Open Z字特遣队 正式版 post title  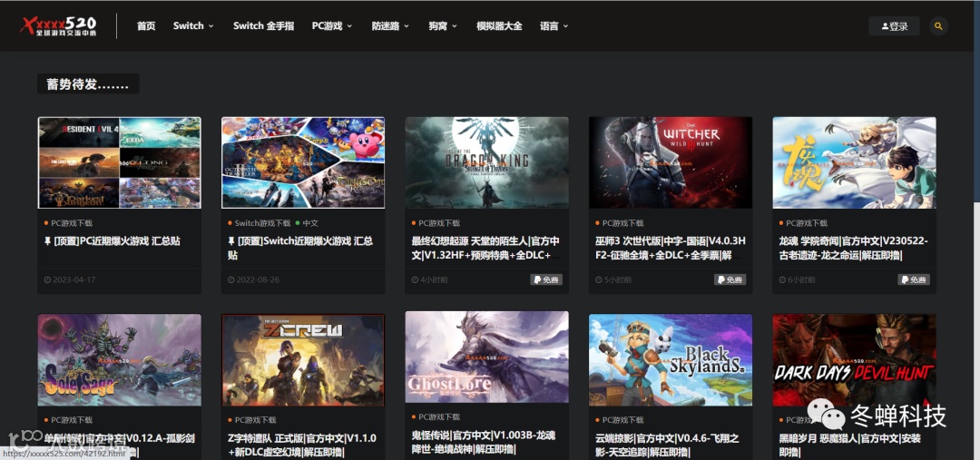tap(302, 445)
